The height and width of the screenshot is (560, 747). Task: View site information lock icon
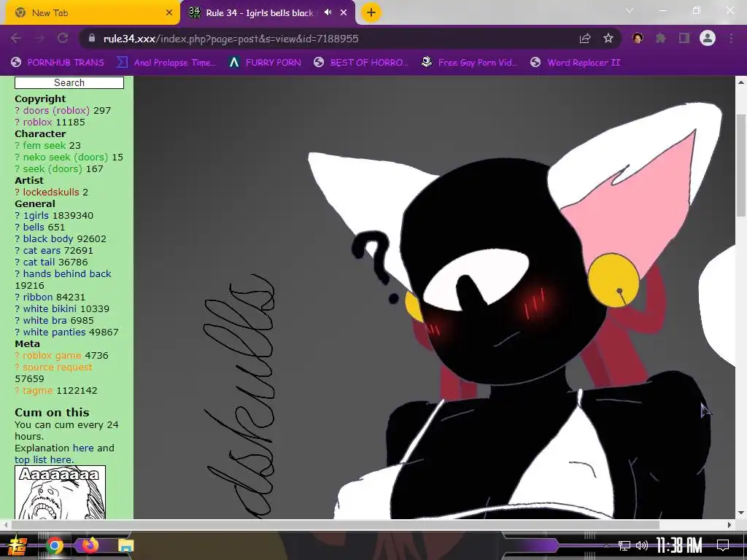[92, 39]
